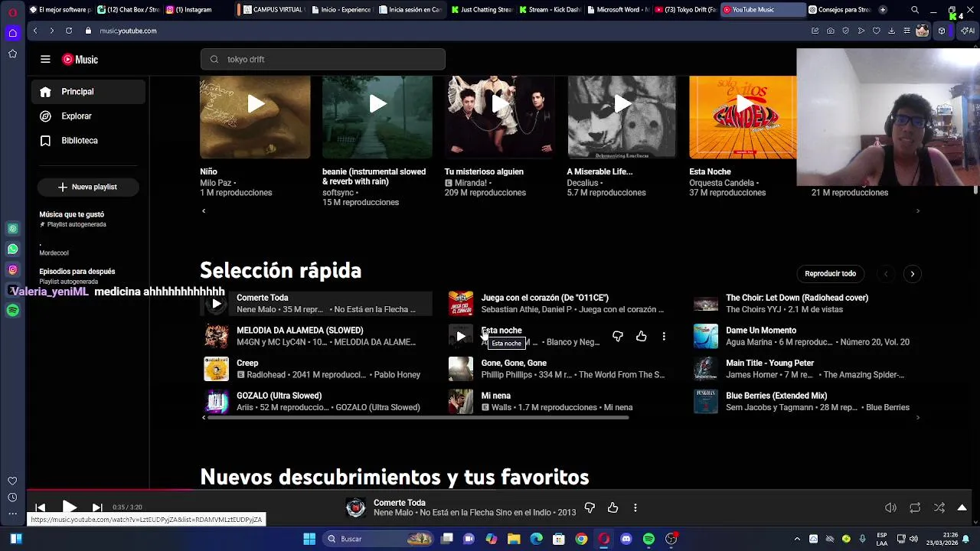Skip to next track in player bar
The image size is (980, 551).
(97, 507)
